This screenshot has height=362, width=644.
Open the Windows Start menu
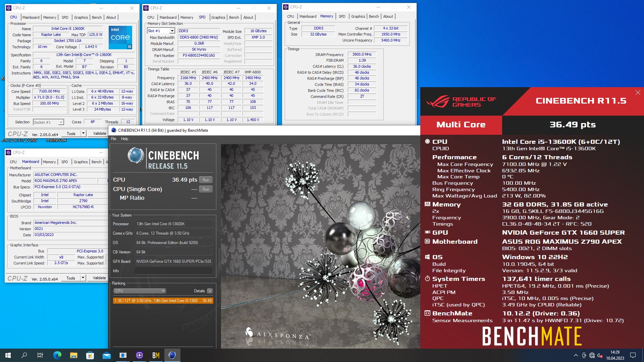pyautogui.click(x=8, y=355)
